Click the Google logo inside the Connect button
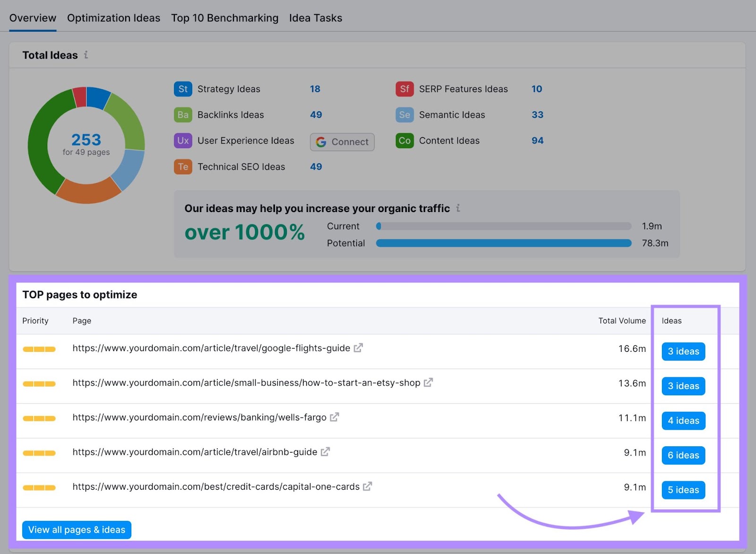The image size is (756, 554). coord(321,142)
